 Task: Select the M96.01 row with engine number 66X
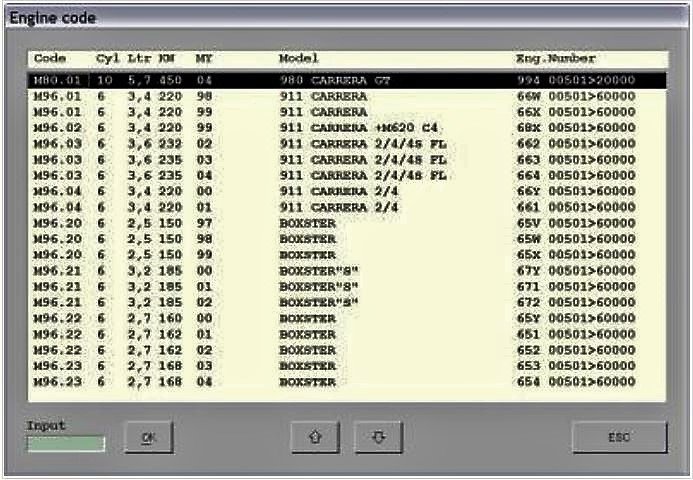347,112
